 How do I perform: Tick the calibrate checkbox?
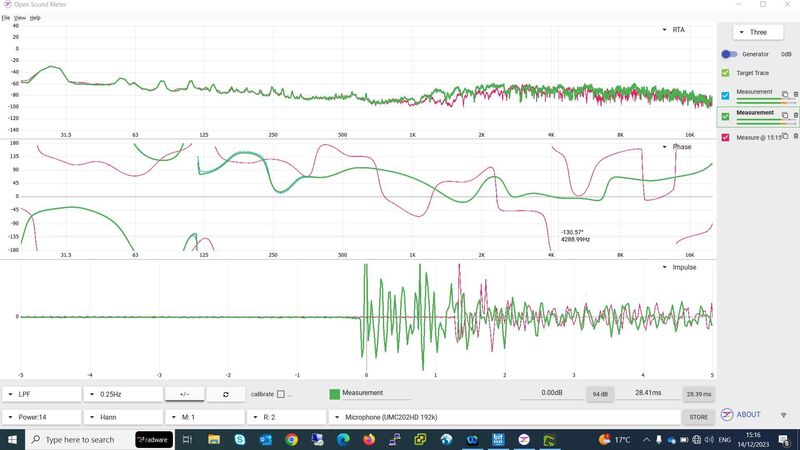point(281,394)
